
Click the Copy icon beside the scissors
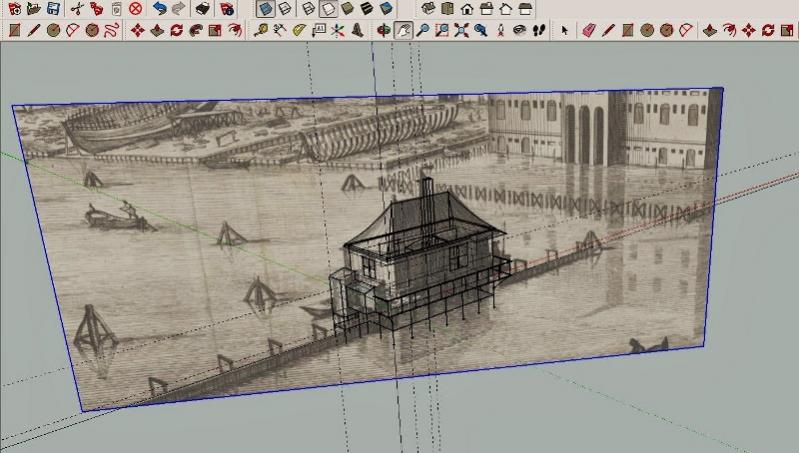point(96,8)
